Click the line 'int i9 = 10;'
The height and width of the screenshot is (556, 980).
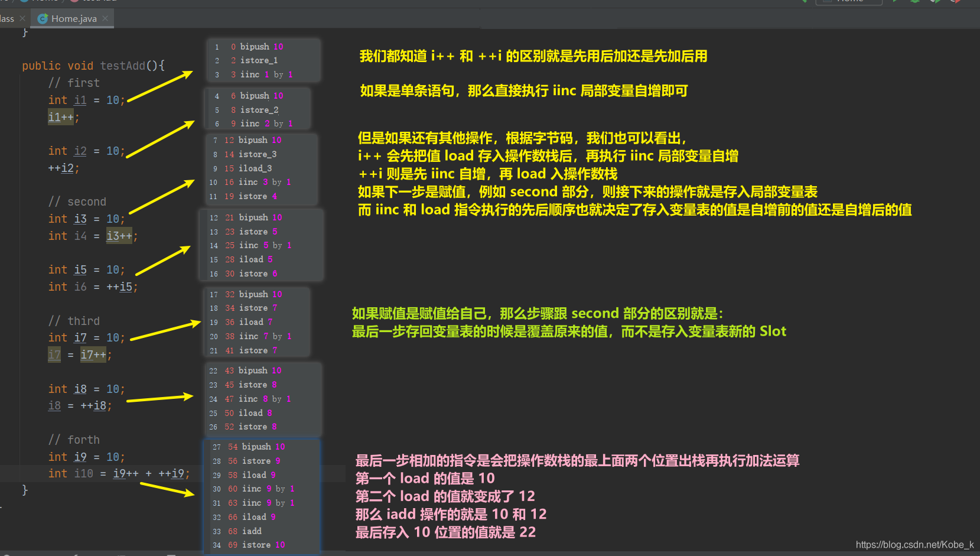(87, 457)
